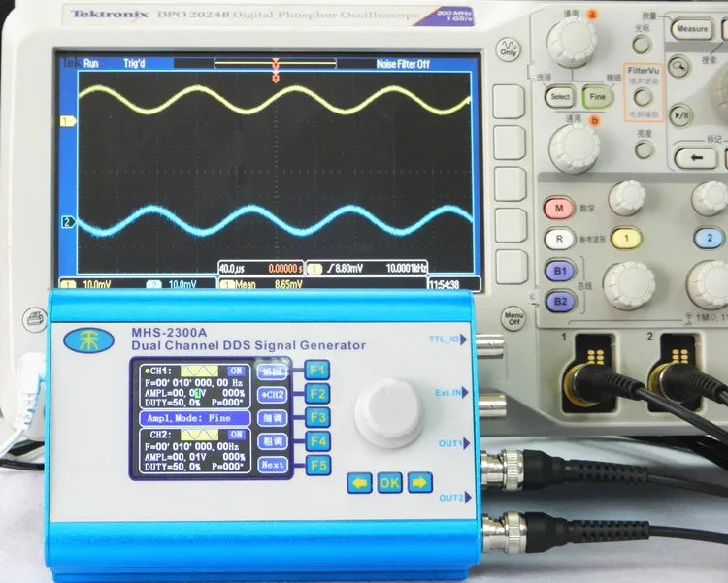728x583 pixels.
Task: Click the CH1 frequency value field
Action: [x=193, y=383]
